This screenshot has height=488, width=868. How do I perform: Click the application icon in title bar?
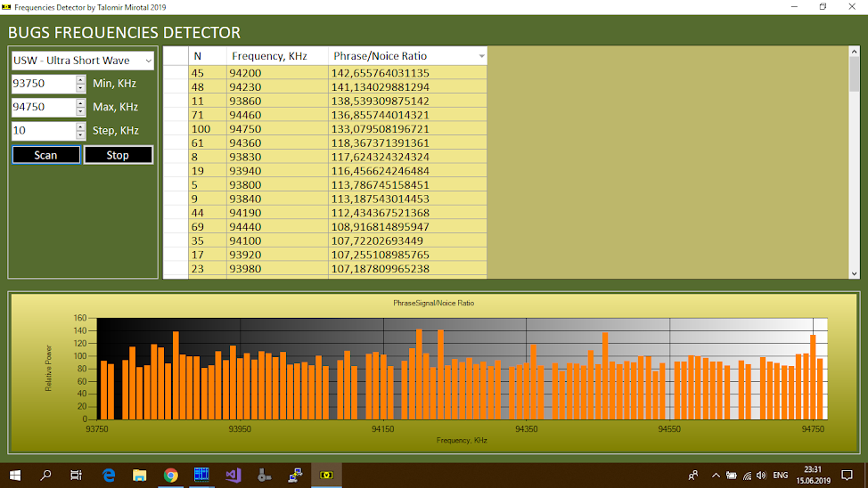[x=6, y=7]
